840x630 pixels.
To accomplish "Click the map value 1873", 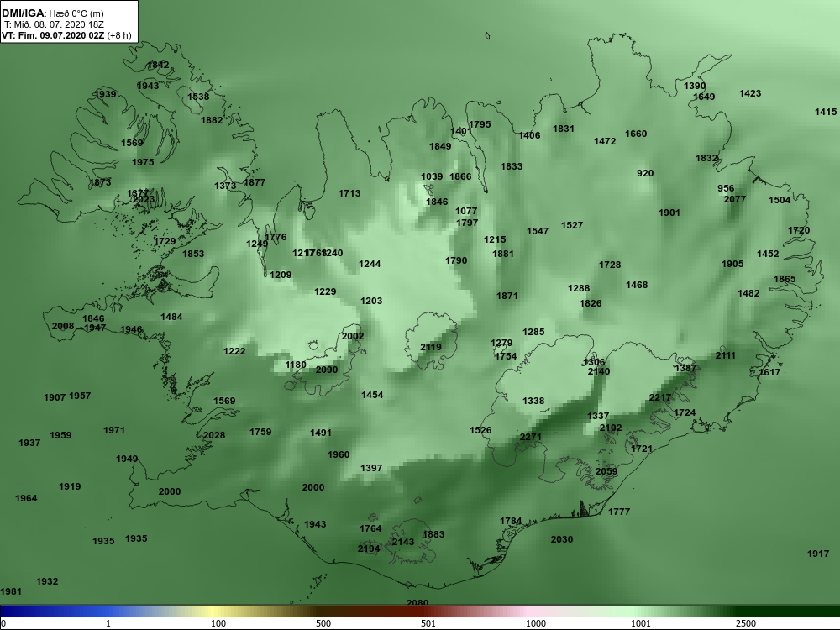I will tap(100, 182).
